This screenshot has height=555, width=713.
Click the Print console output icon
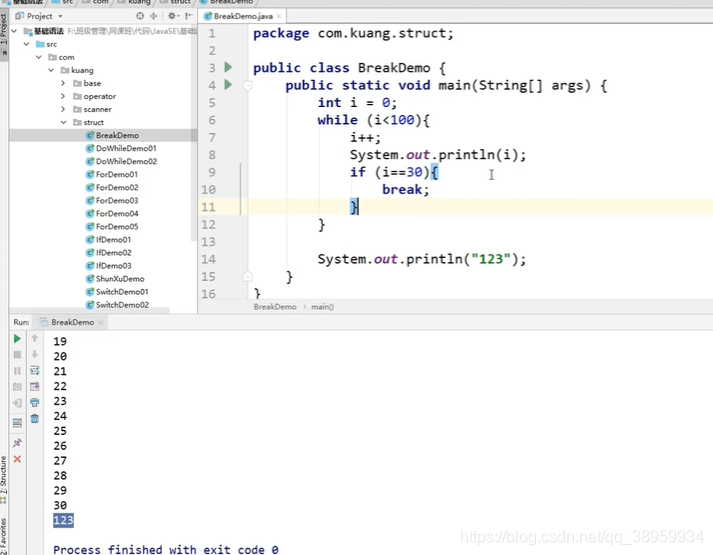point(35,402)
